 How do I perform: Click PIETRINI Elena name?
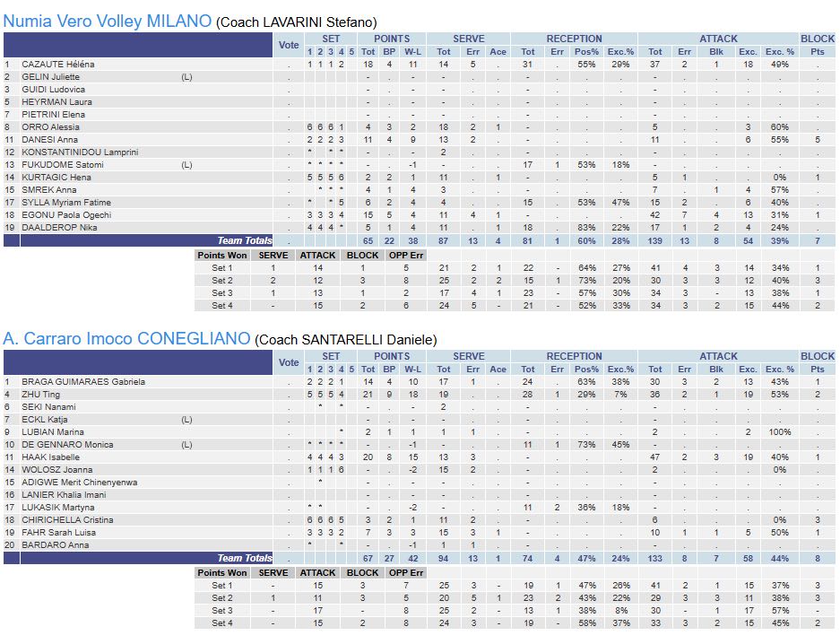click(53, 115)
